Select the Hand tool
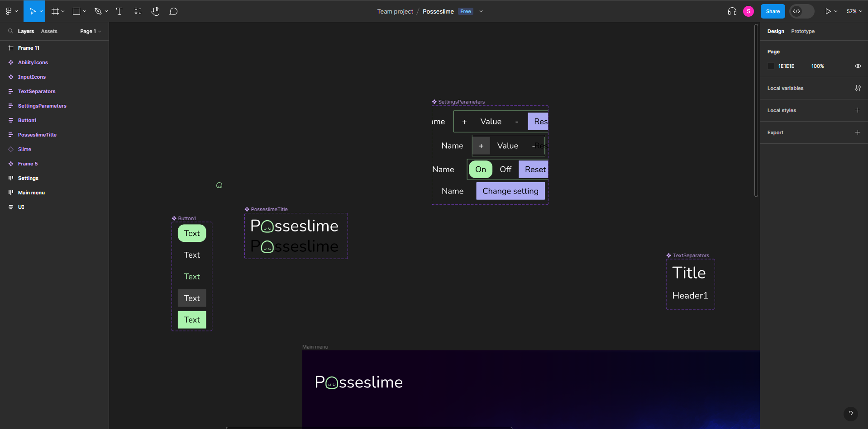This screenshot has width=868, height=429. pyautogui.click(x=156, y=11)
